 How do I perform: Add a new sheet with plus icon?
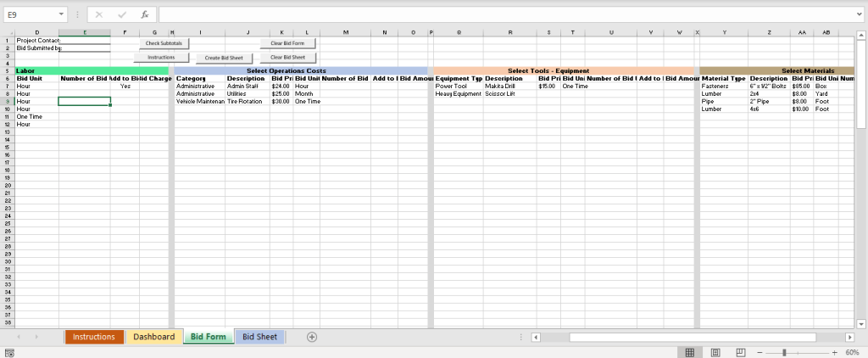point(312,337)
